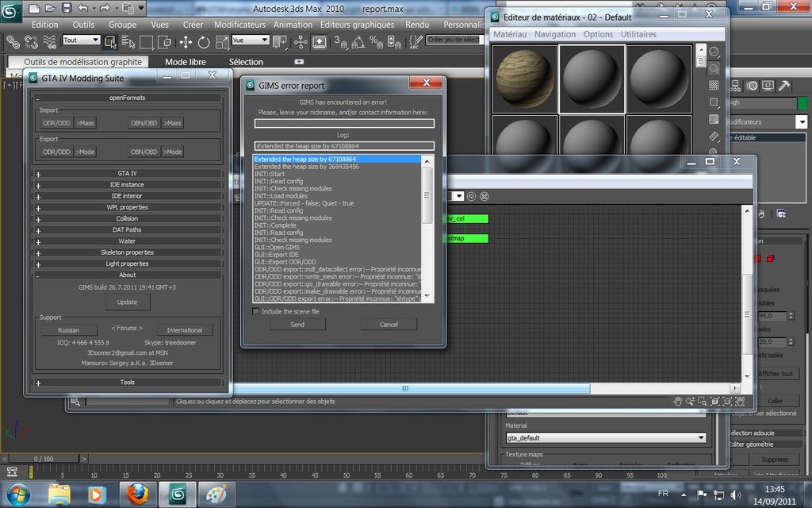Click Send in GIMS error report
This screenshot has width=812, height=508.
pos(297,325)
